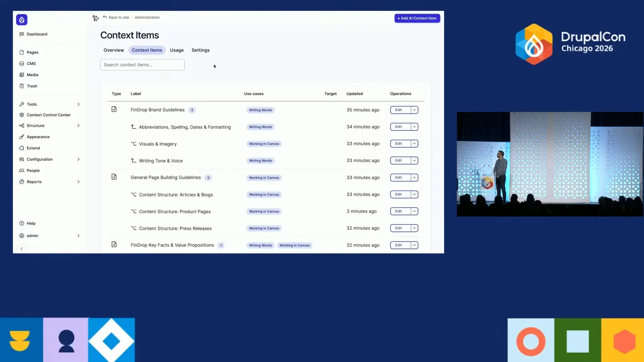Follow the Back to site link
The image size is (644, 362).
[x=116, y=17]
